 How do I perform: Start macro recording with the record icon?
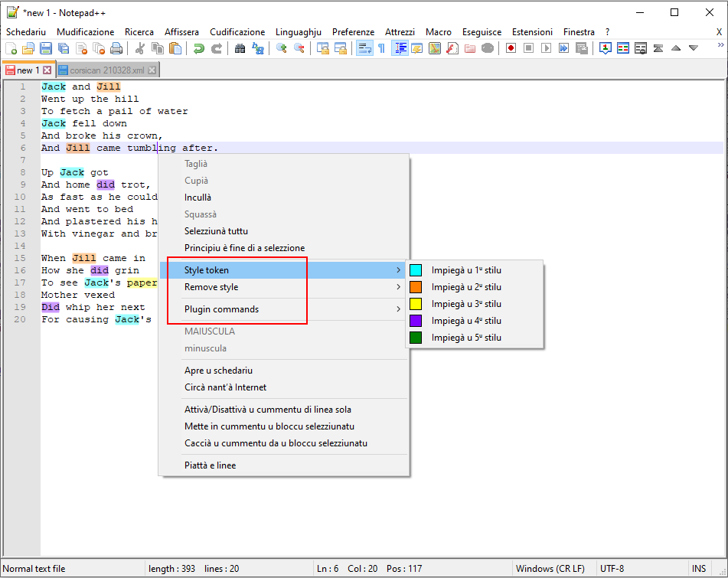point(510,47)
